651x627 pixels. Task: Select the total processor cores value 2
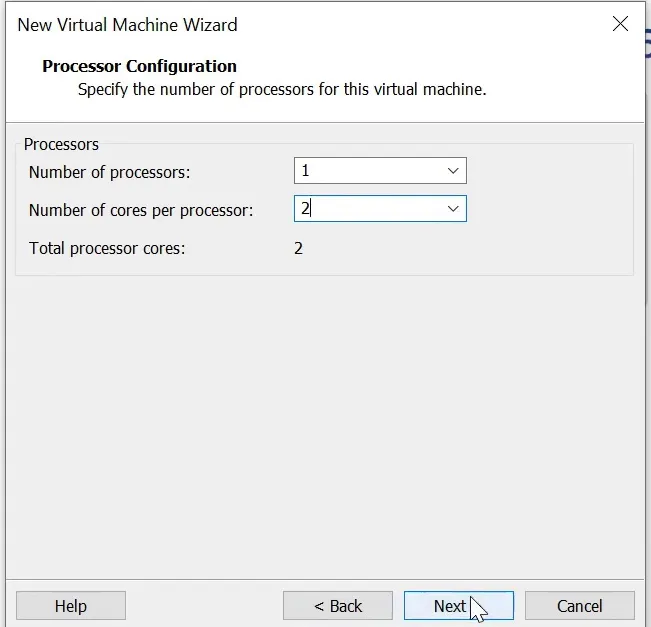(299, 248)
